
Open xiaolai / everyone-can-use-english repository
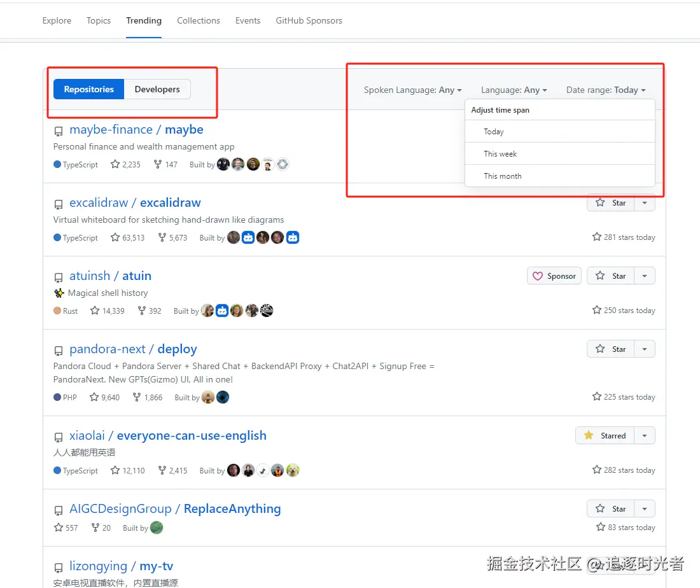[168, 436]
